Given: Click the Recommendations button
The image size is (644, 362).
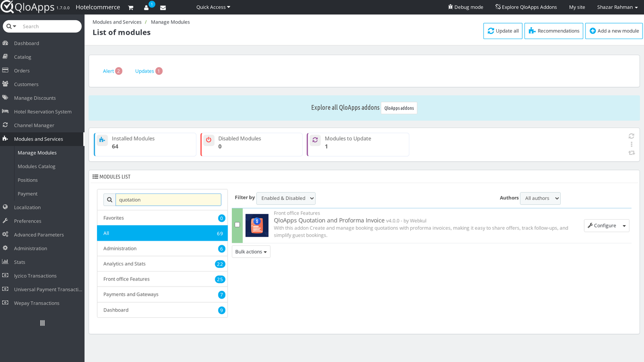Looking at the screenshot, I should click(x=554, y=31).
